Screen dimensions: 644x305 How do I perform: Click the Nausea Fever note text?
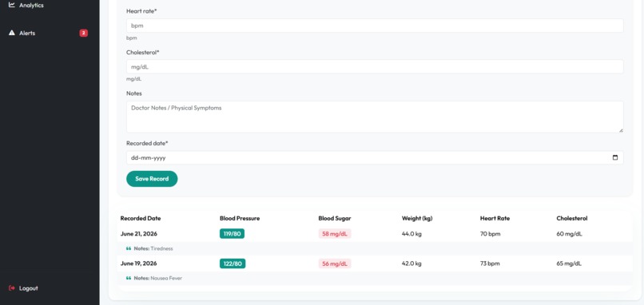tap(166, 278)
